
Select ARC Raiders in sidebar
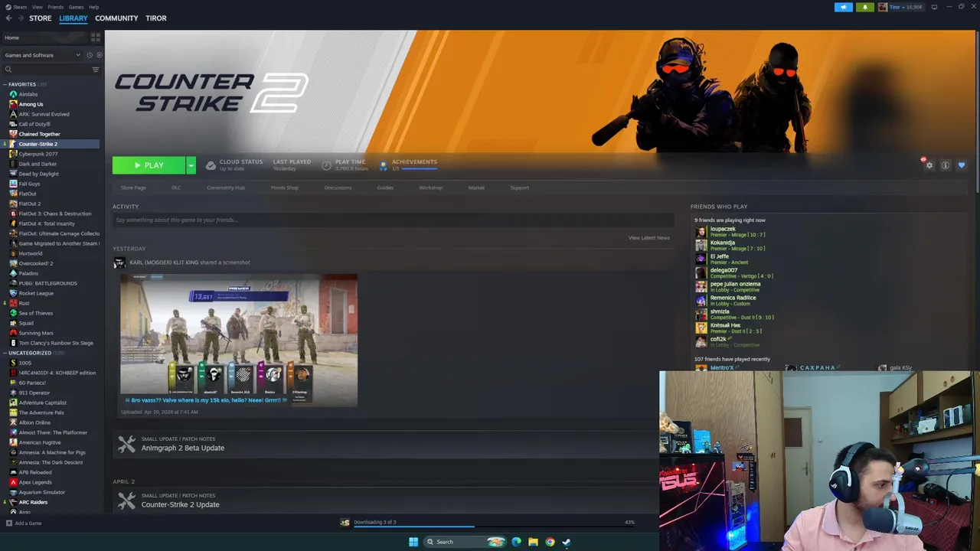[33, 502]
